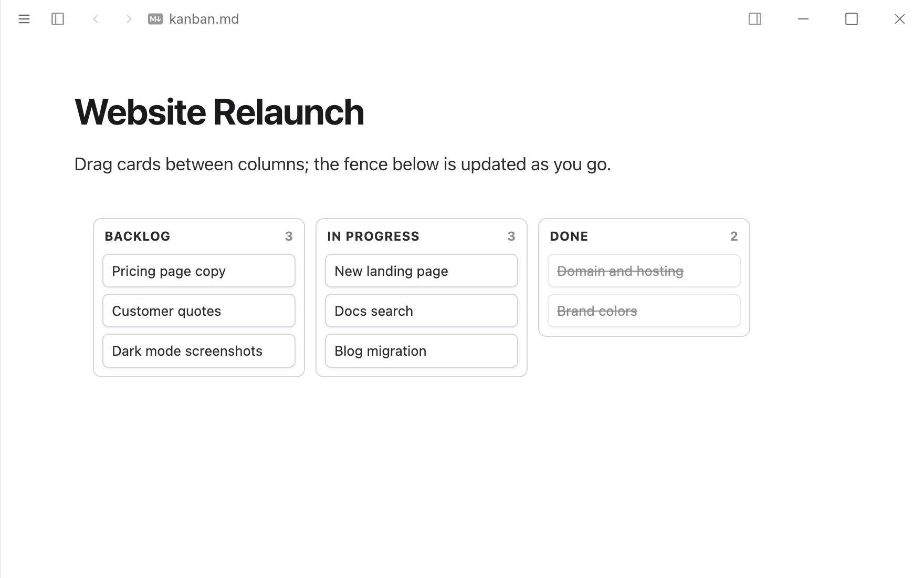The image size is (924, 578).
Task: Select the Dark mode screenshots card
Action: pos(199,350)
